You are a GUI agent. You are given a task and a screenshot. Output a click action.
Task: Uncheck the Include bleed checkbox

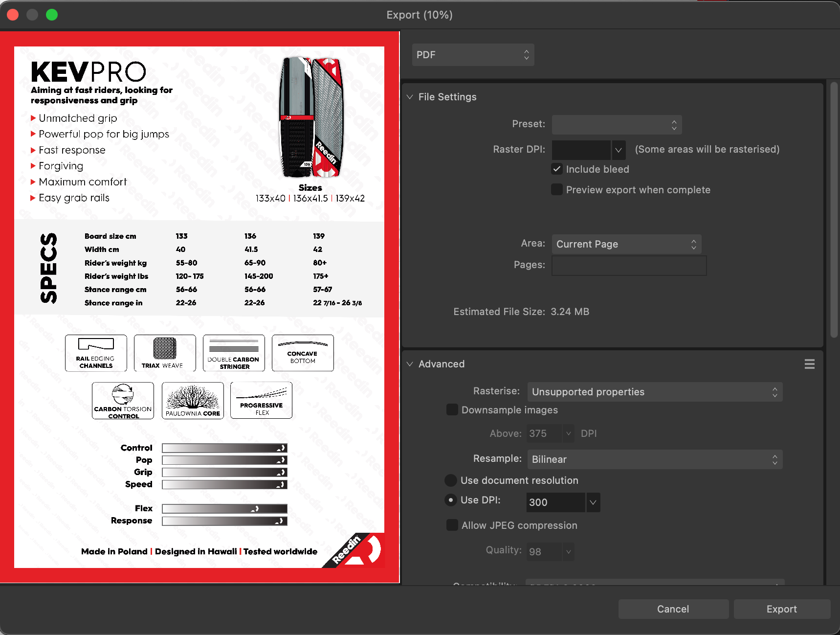click(x=557, y=169)
